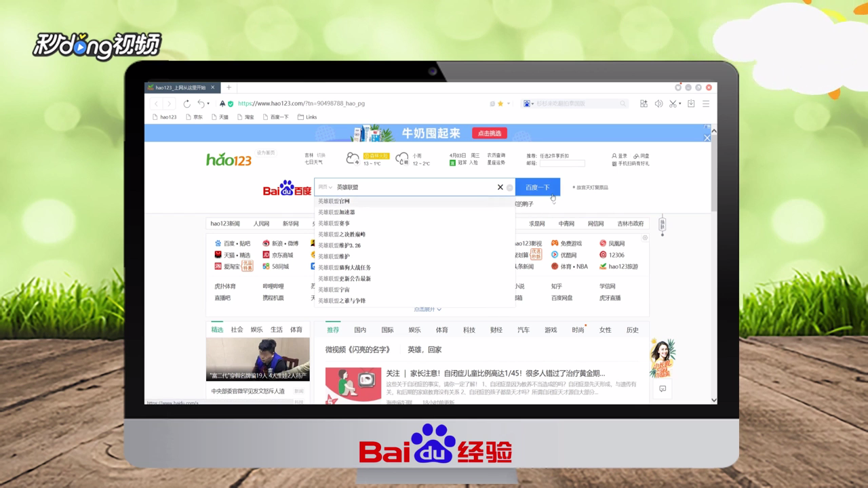Switch to the 生活 tab in left panel

click(277, 329)
